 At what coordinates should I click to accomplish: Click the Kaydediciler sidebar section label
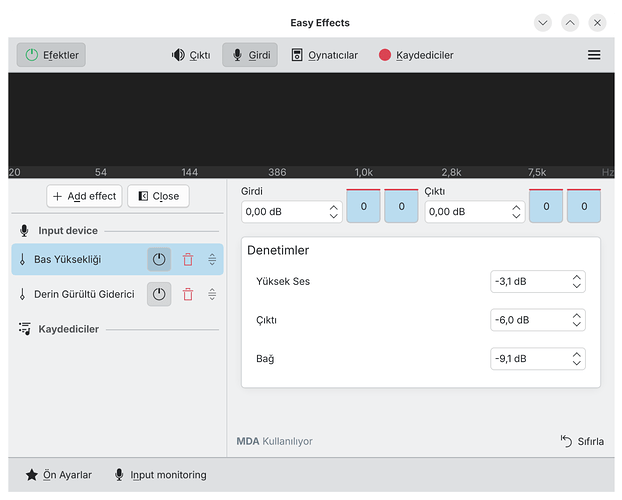pos(69,329)
